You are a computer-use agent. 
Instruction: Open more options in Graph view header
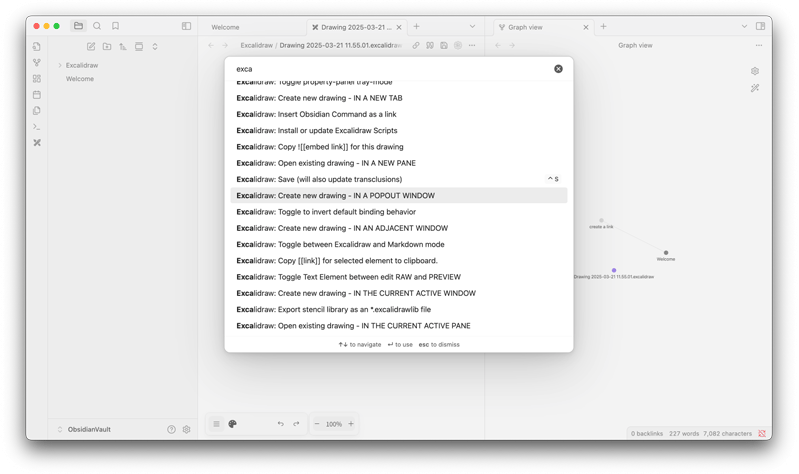tap(759, 45)
